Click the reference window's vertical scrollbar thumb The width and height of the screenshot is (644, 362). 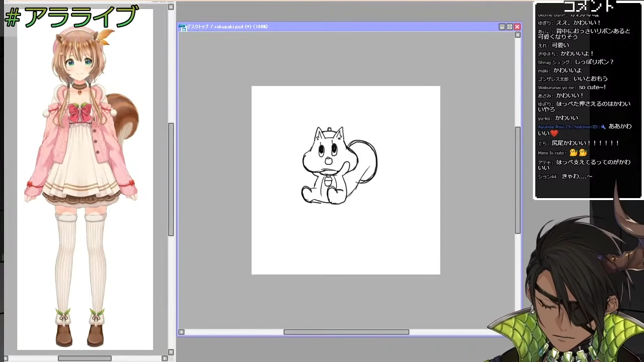tap(171, 179)
